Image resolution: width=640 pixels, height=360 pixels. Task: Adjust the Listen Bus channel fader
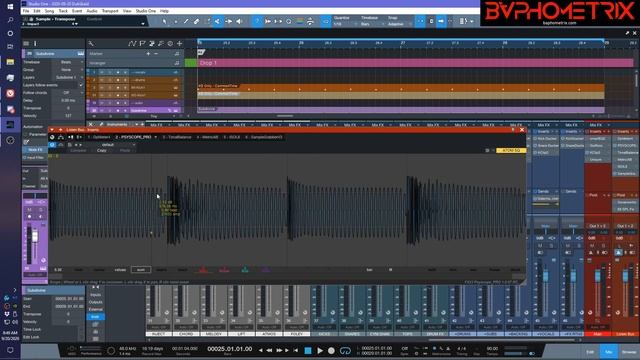click(x=625, y=276)
